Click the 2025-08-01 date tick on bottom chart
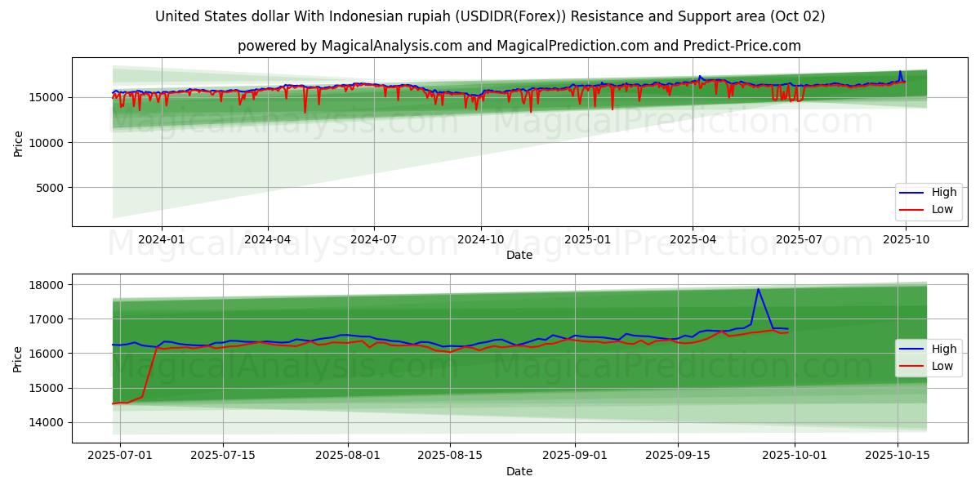Image resolution: width=980 pixels, height=490 pixels. (x=348, y=455)
